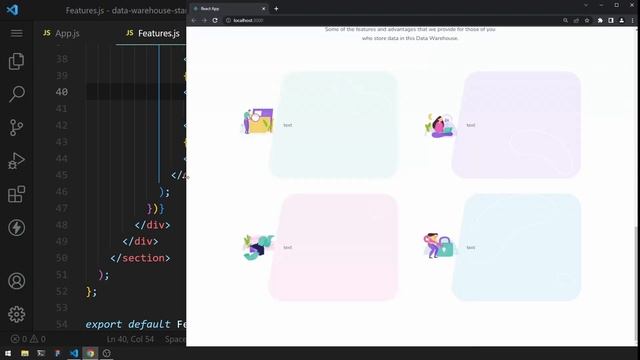Open the Source Control view
This screenshot has height=360, width=640.
pos(16,127)
